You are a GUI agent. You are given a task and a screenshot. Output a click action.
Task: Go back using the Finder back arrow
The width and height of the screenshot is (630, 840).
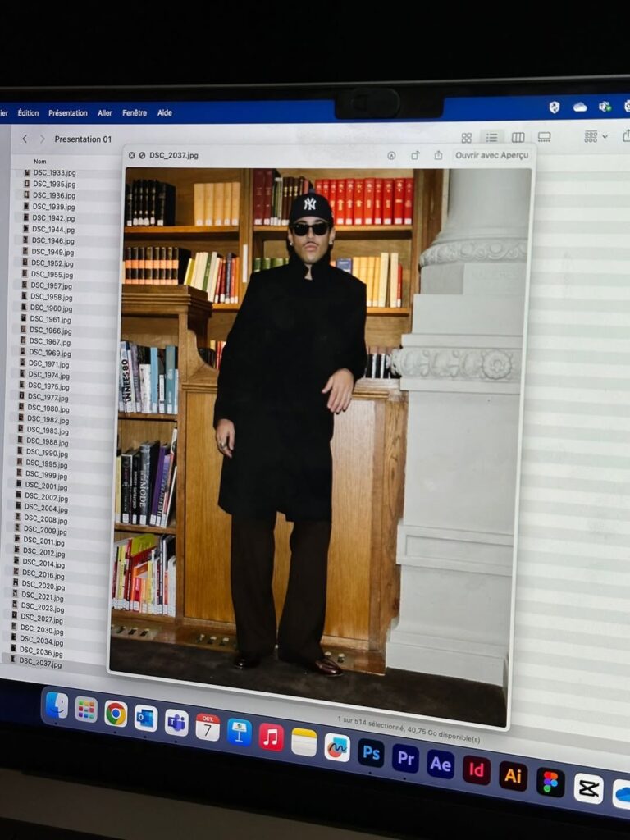pos(25,139)
